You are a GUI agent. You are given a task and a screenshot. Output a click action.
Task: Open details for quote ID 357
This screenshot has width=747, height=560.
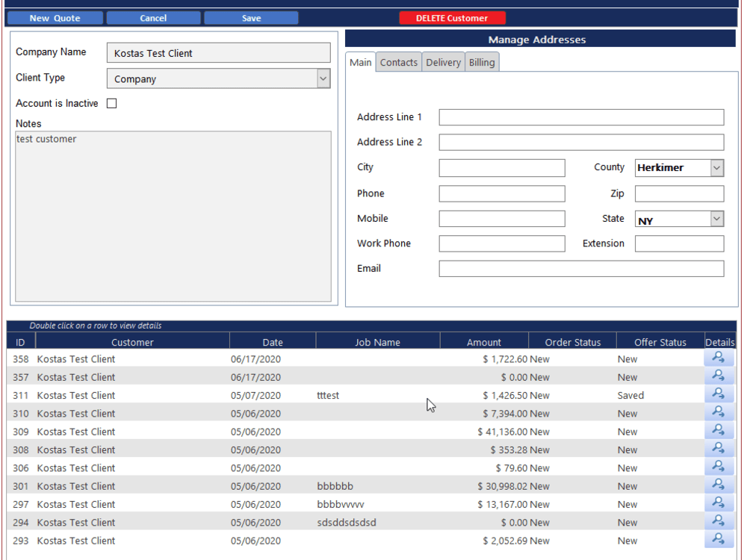718,375
